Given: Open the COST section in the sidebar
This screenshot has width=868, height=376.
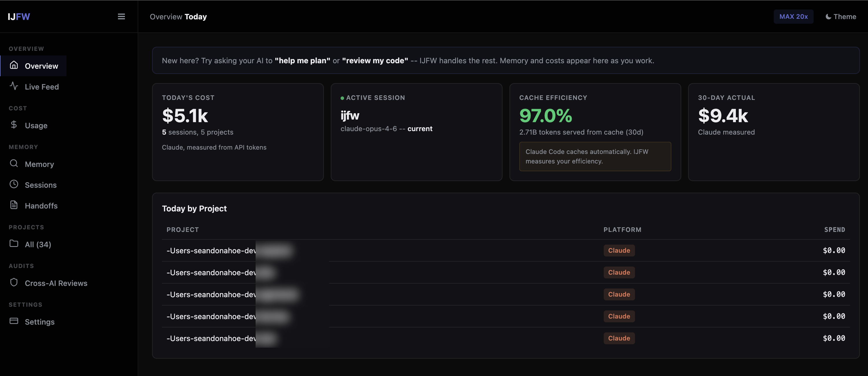Looking at the screenshot, I should click(x=18, y=108).
